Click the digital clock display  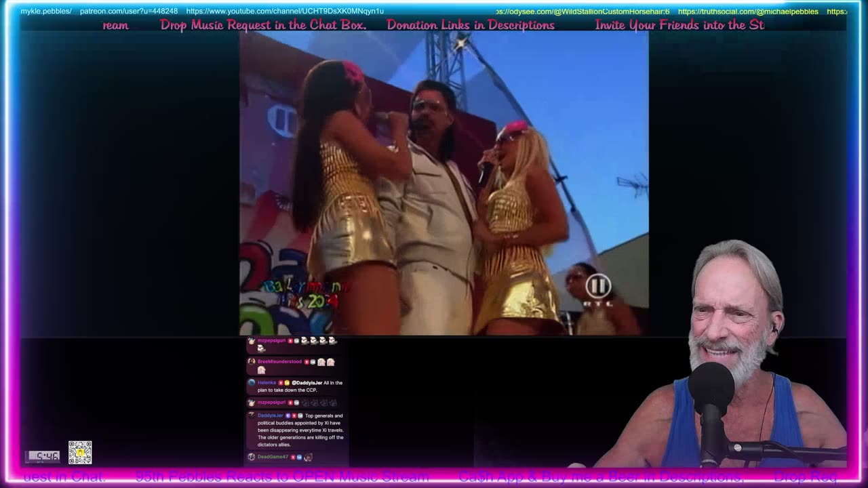point(43,456)
